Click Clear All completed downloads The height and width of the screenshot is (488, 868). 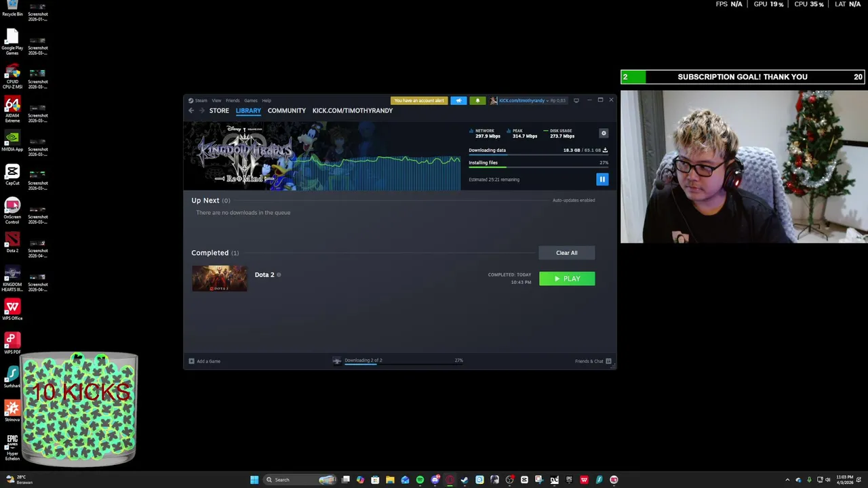(567, 253)
